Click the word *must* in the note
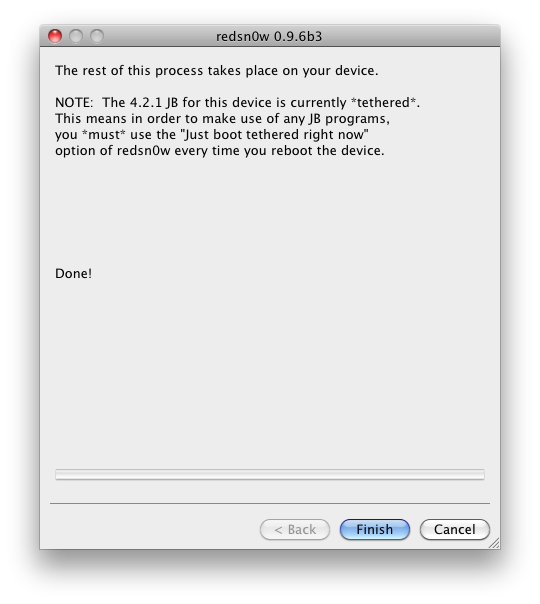Image resolution: width=540 pixels, height=604 pixels. point(104,134)
